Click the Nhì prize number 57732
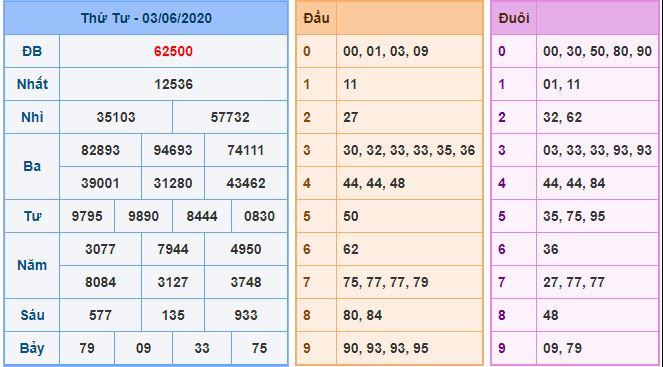663x367 pixels. [x=230, y=117]
